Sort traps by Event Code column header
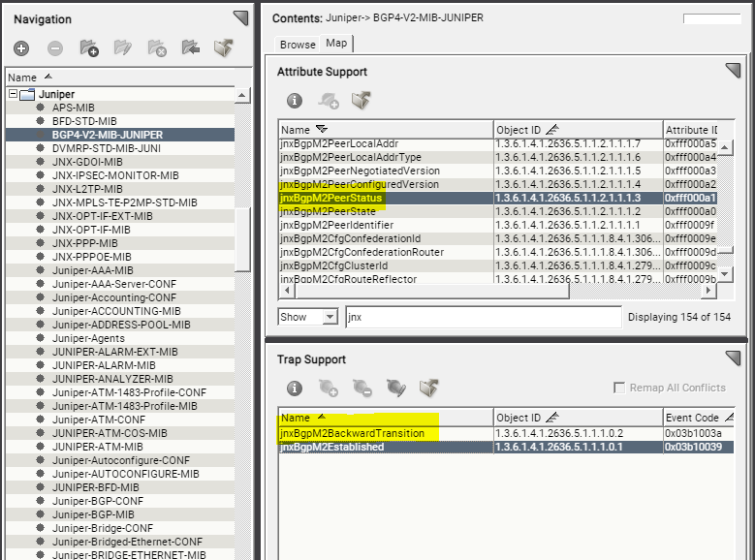The width and height of the screenshot is (755, 560). (x=699, y=418)
